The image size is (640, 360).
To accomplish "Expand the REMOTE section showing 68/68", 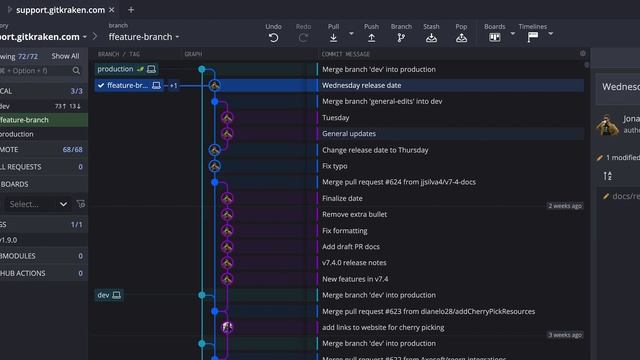I will point(44,150).
